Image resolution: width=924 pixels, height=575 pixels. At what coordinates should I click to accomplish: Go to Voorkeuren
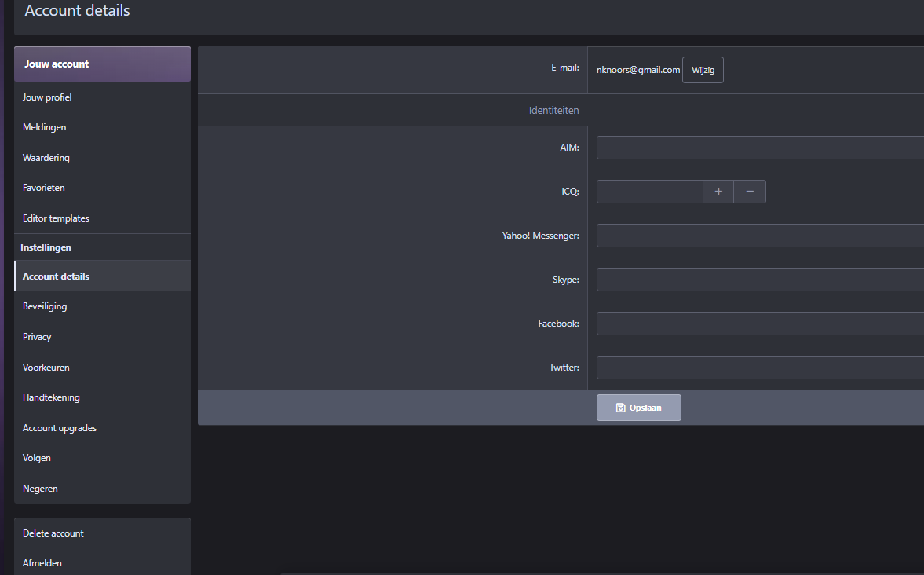[46, 368]
